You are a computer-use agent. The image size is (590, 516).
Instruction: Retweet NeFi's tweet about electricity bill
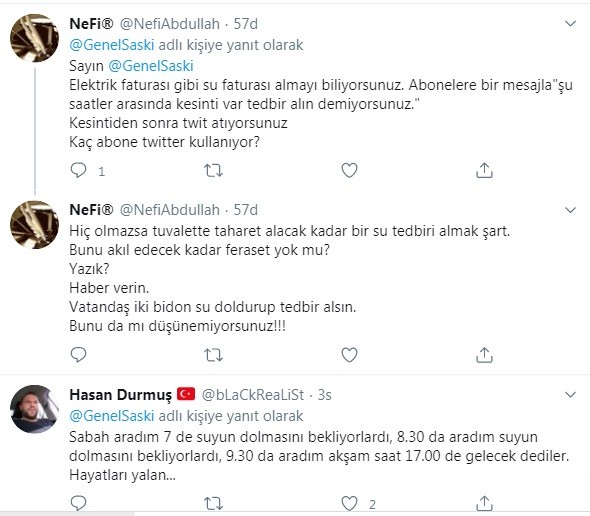click(x=213, y=170)
